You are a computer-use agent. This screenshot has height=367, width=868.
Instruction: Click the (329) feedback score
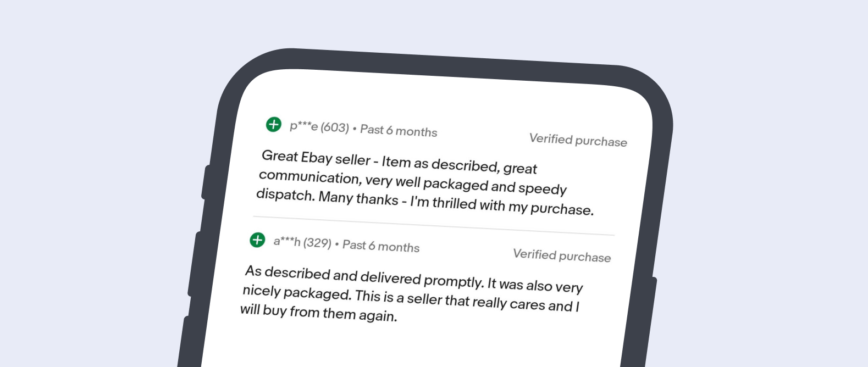coord(317,243)
